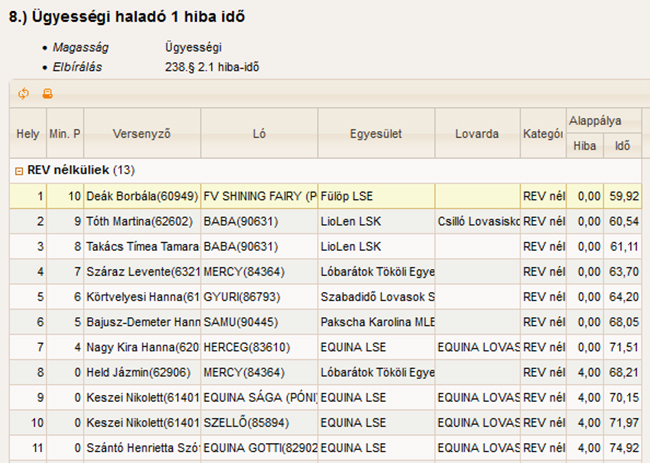Click the orange refresh icon

pyautogui.click(x=24, y=94)
